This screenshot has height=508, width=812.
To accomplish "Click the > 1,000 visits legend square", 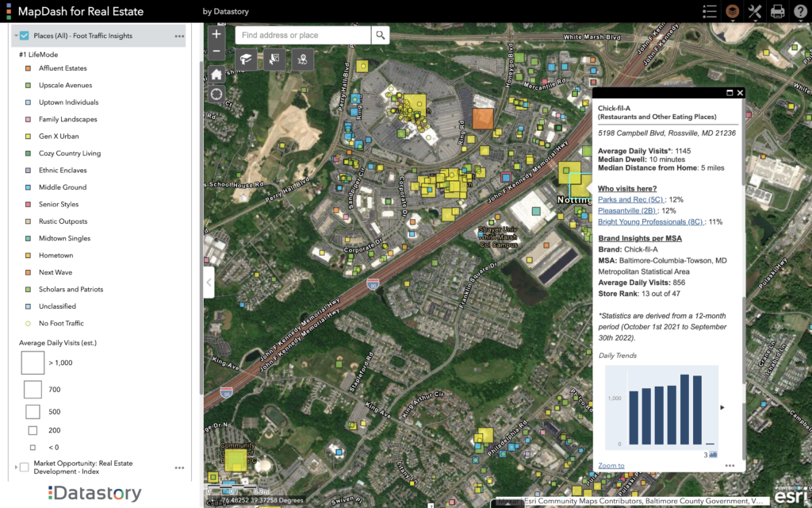I will (33, 363).
